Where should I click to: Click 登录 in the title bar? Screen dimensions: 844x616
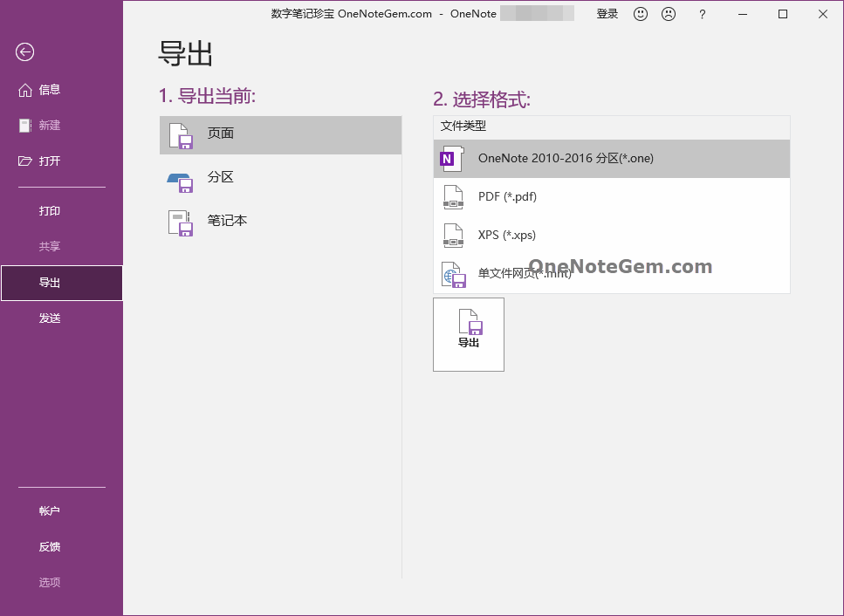click(x=607, y=14)
